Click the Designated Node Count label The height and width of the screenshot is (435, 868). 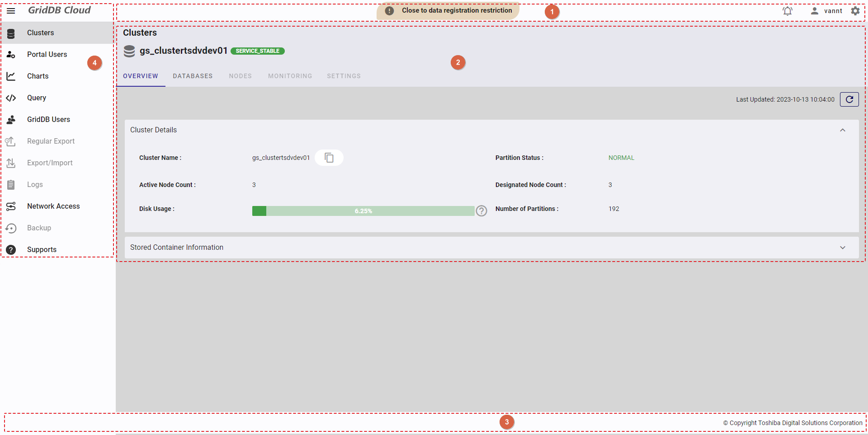pos(531,185)
